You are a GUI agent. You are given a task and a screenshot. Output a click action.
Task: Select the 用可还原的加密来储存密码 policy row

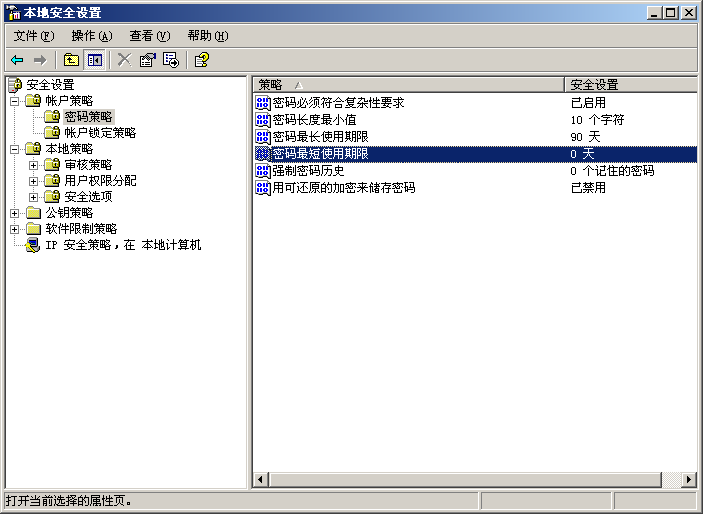475,187
